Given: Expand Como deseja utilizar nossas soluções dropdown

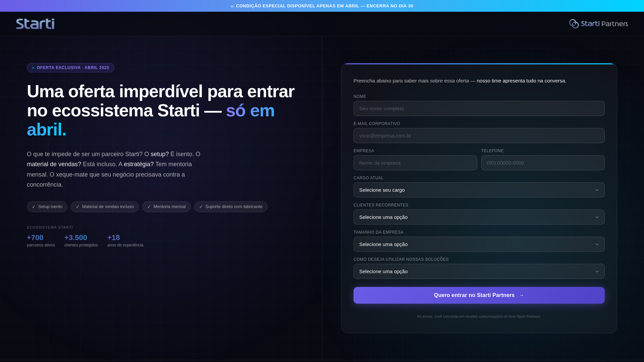Looking at the screenshot, I should tap(479, 271).
